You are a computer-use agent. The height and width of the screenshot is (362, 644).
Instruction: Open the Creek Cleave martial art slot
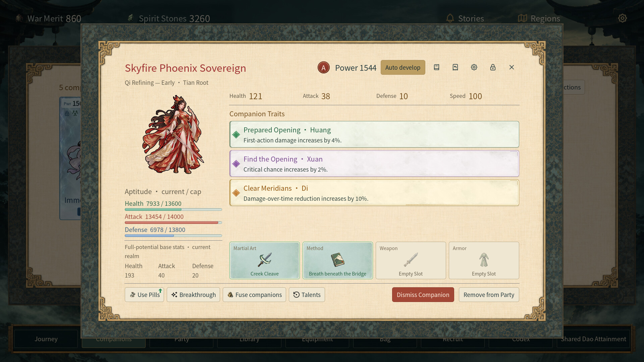tap(265, 260)
